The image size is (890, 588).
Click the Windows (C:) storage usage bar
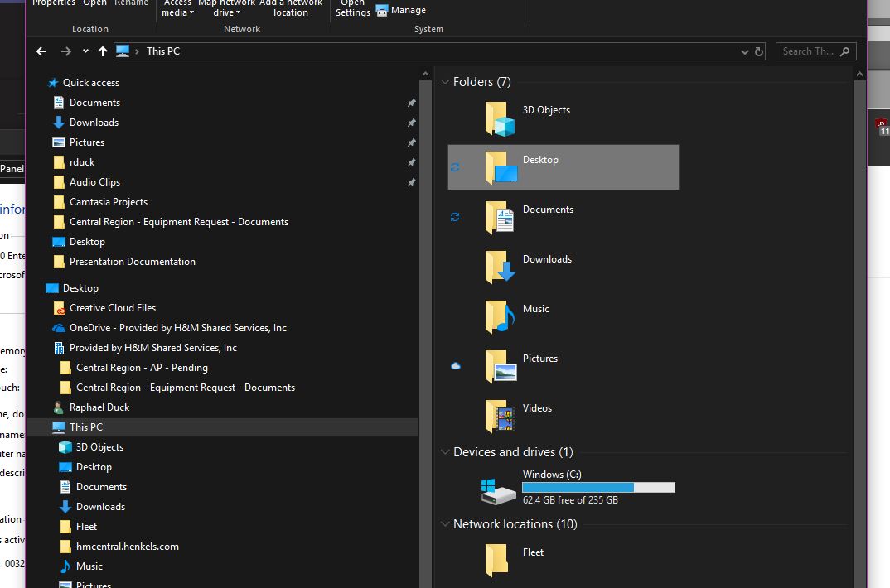pos(598,487)
